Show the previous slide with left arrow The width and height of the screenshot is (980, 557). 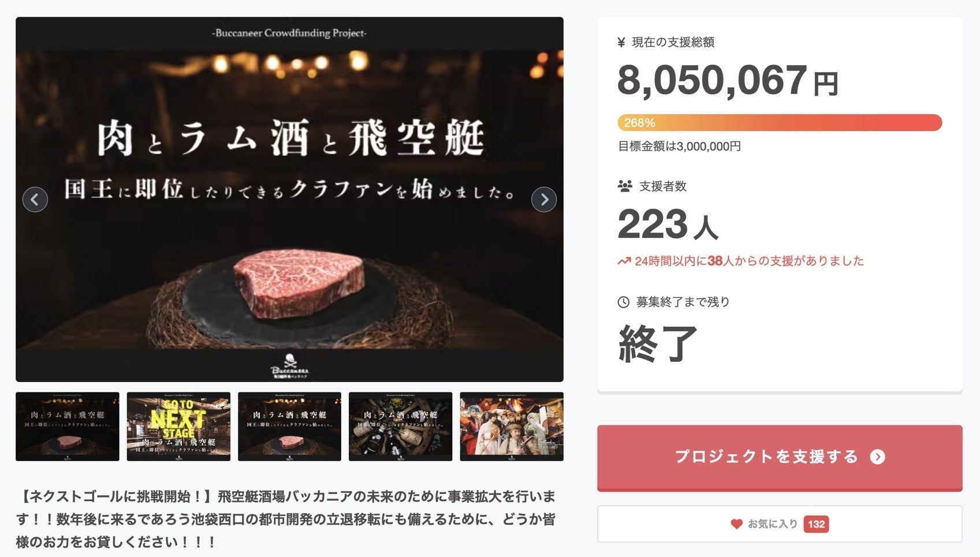[35, 200]
